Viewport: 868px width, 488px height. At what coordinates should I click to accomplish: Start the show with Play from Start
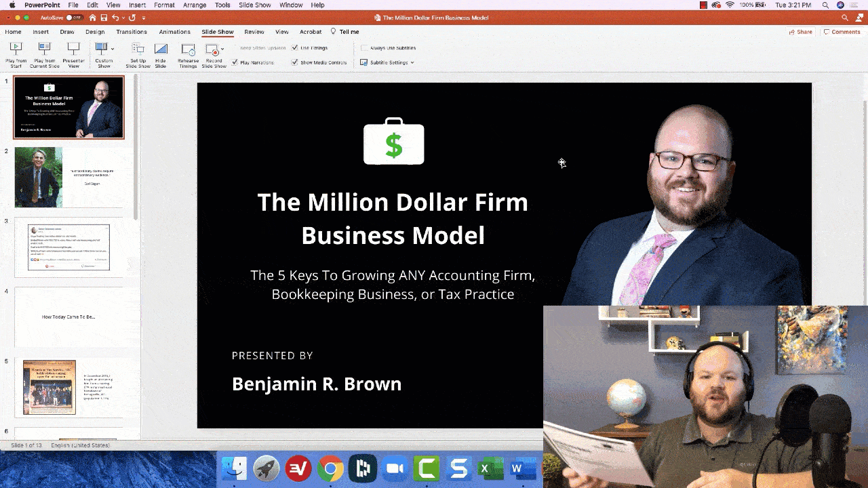(x=16, y=55)
